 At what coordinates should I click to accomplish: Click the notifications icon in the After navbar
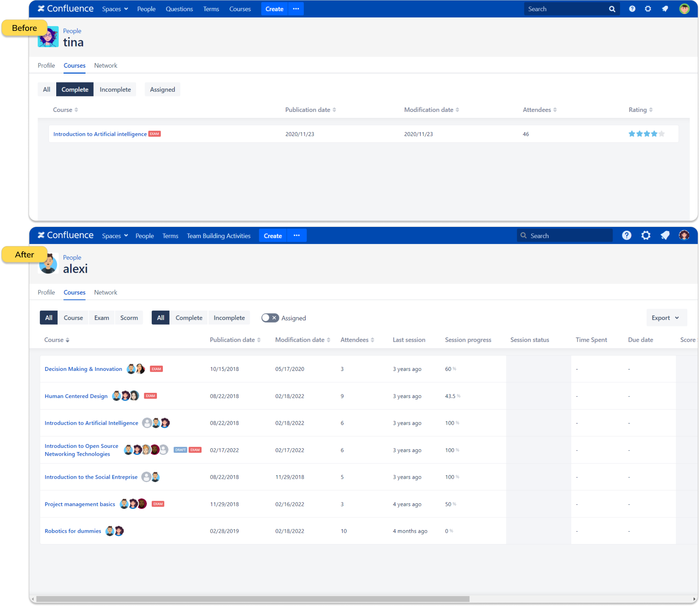pos(665,235)
